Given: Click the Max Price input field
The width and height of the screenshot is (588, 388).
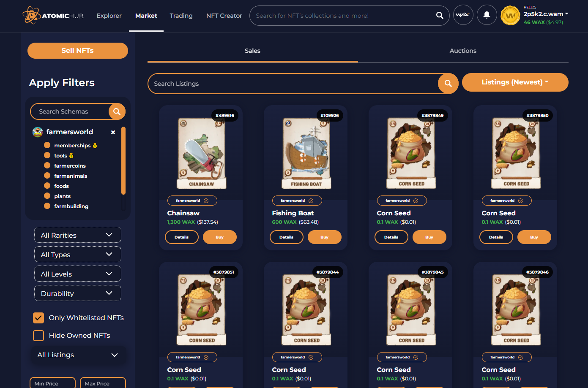Looking at the screenshot, I should (x=103, y=383).
